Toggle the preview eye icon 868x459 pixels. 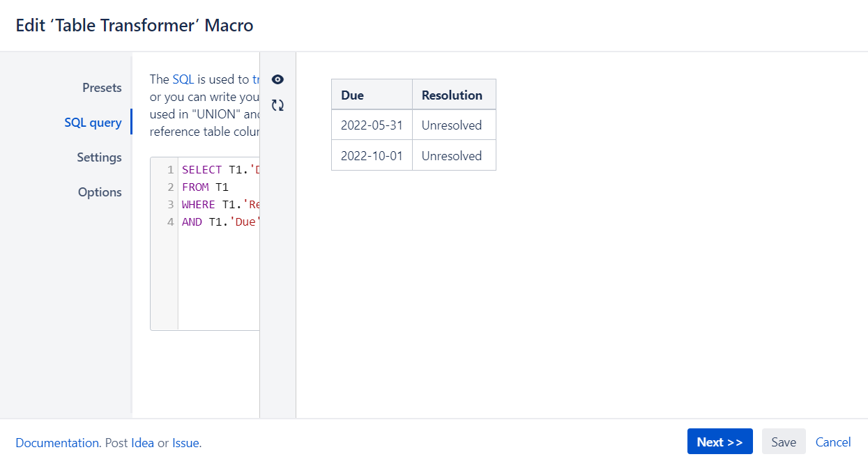click(x=277, y=79)
